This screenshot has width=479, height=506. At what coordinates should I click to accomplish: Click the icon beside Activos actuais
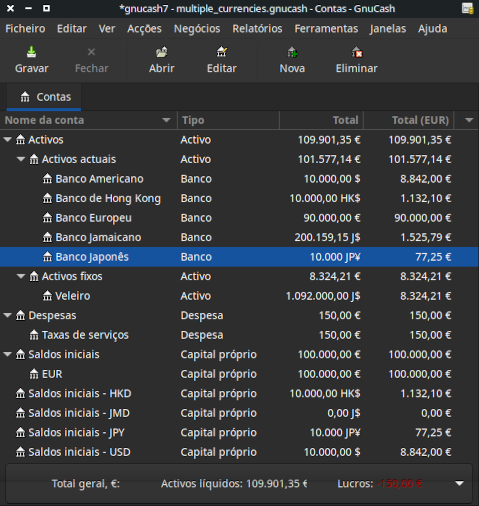pyautogui.click(x=34, y=159)
